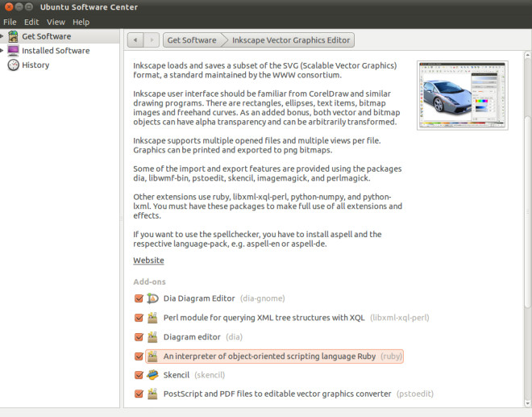
Task: Click the Diagram editor (dia) package icon
Action: click(152, 337)
